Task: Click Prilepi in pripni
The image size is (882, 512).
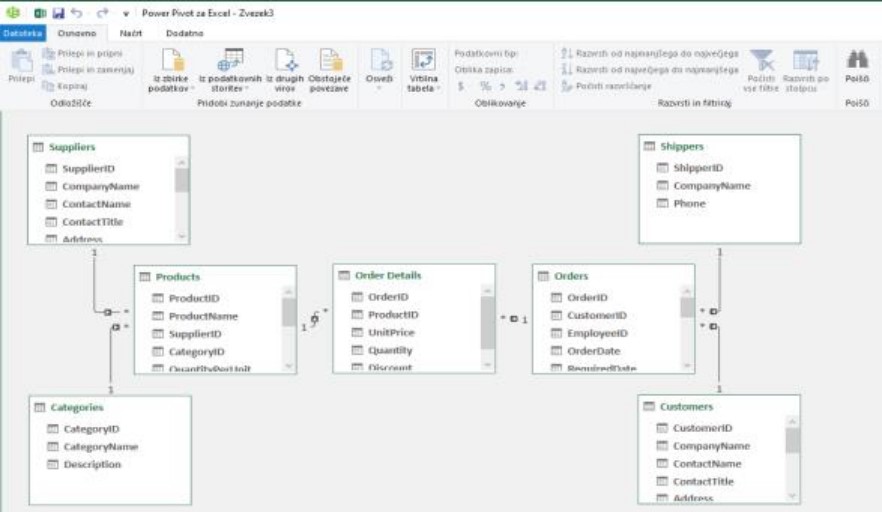Action: [83, 53]
